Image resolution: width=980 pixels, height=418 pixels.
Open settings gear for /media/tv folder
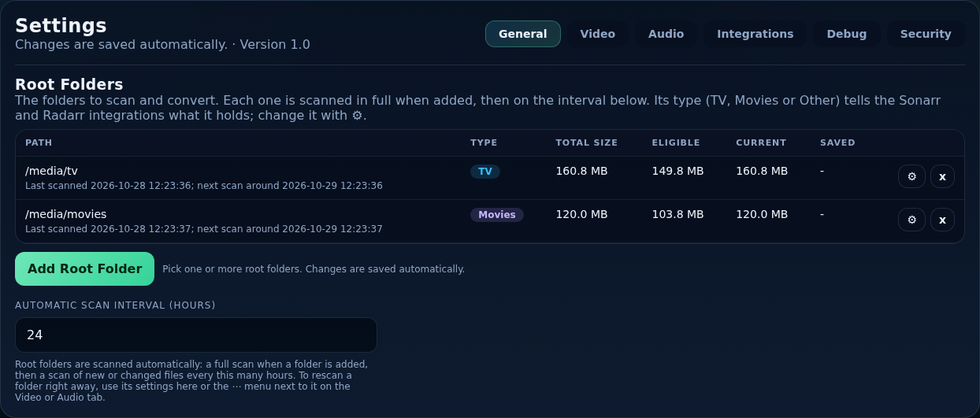[x=911, y=176]
